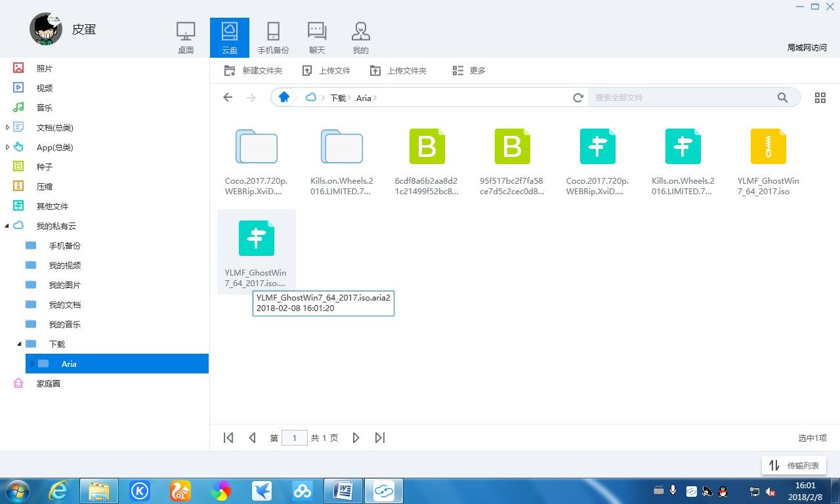Viewport: 840px width, 504px height.
Task: Go to the last page
Action: tap(380, 438)
